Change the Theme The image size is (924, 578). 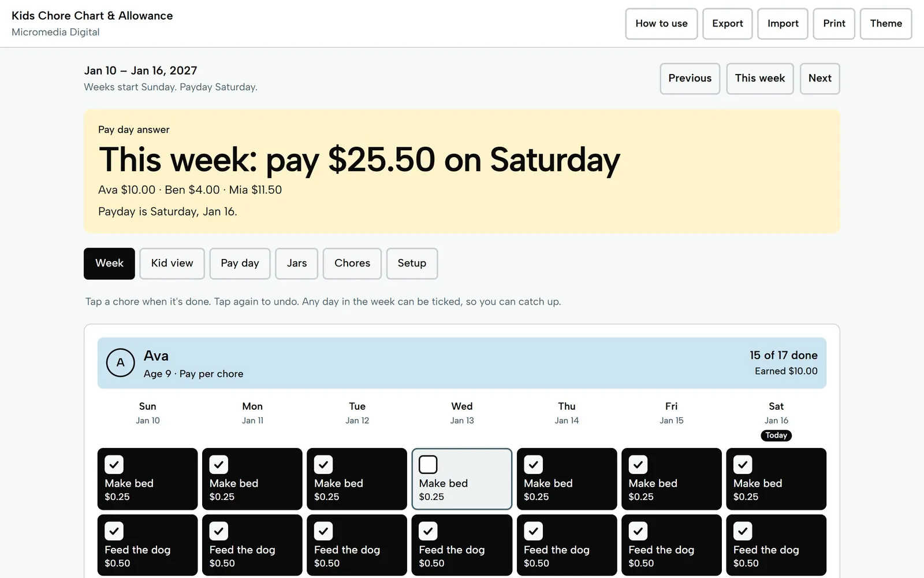click(886, 24)
